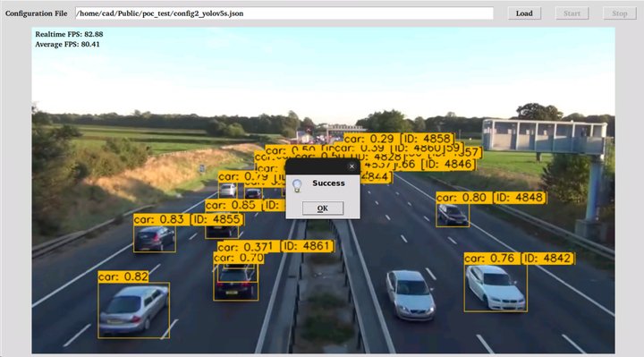This screenshot has width=644, height=357.
Task: Click the Load button
Action: [524, 13]
